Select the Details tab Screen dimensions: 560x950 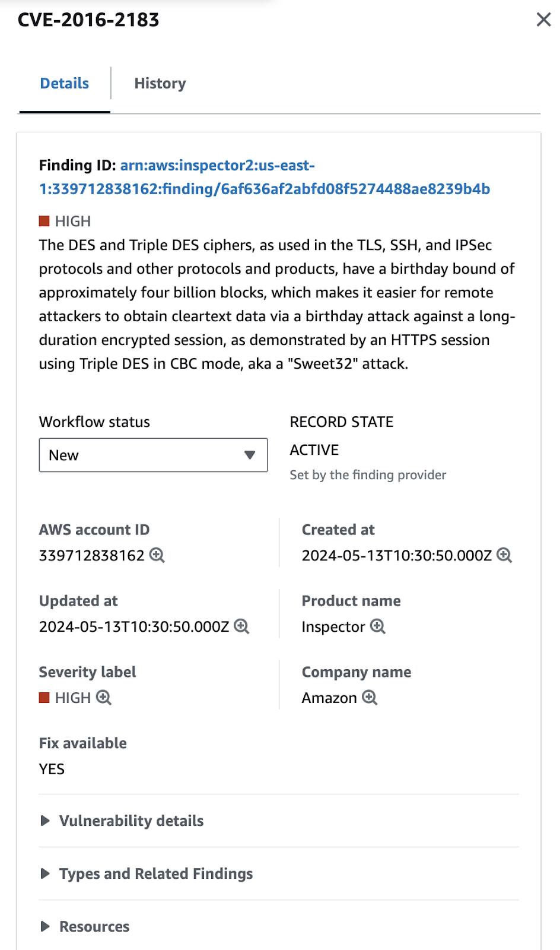point(65,83)
